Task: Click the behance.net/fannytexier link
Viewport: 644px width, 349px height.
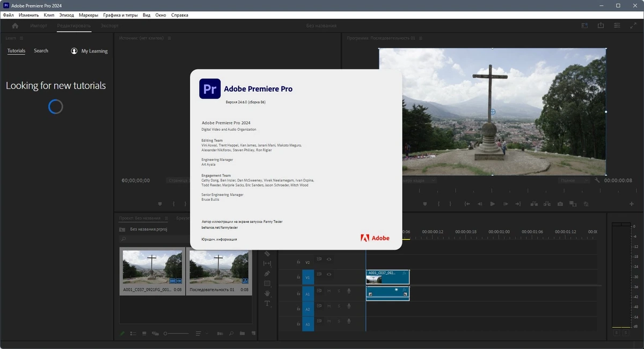Action: (x=220, y=227)
